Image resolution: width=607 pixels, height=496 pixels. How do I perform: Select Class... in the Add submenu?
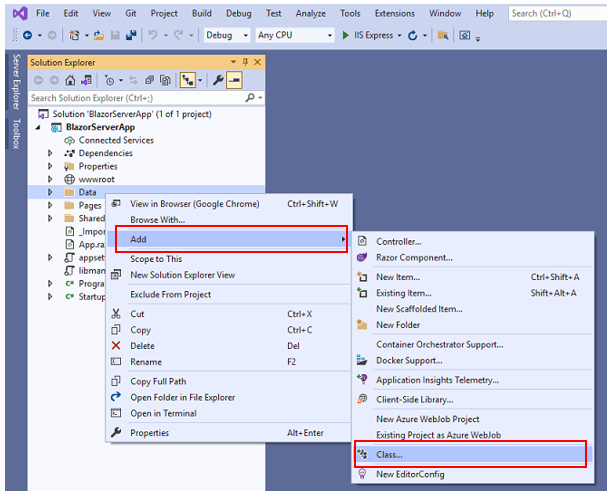click(472, 455)
